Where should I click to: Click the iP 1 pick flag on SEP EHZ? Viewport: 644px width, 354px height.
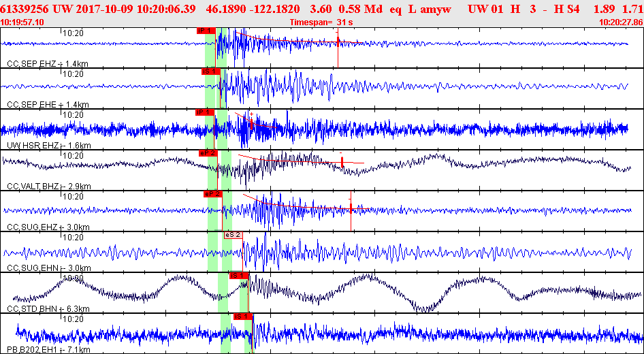pos(206,31)
